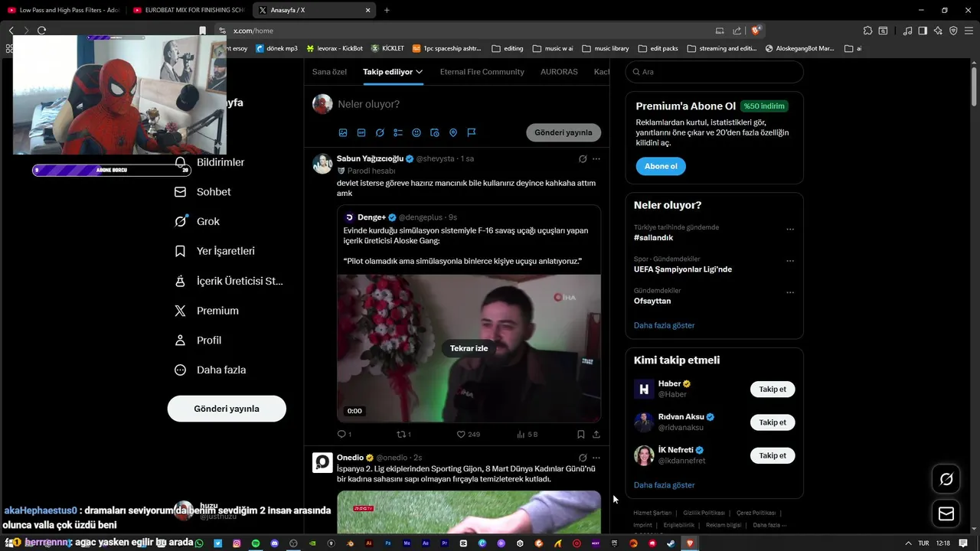Open Brave in the Windows taskbar
Screen dimensions: 980x551
pos(689,543)
